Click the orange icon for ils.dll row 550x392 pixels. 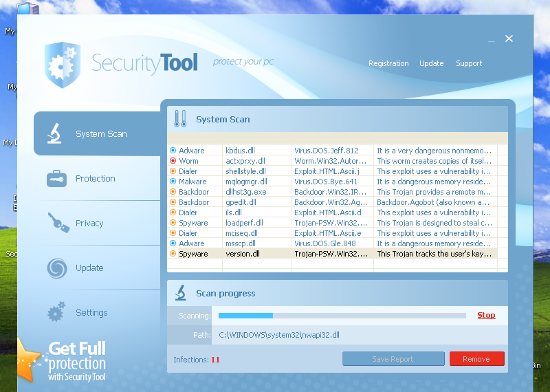[x=173, y=213]
